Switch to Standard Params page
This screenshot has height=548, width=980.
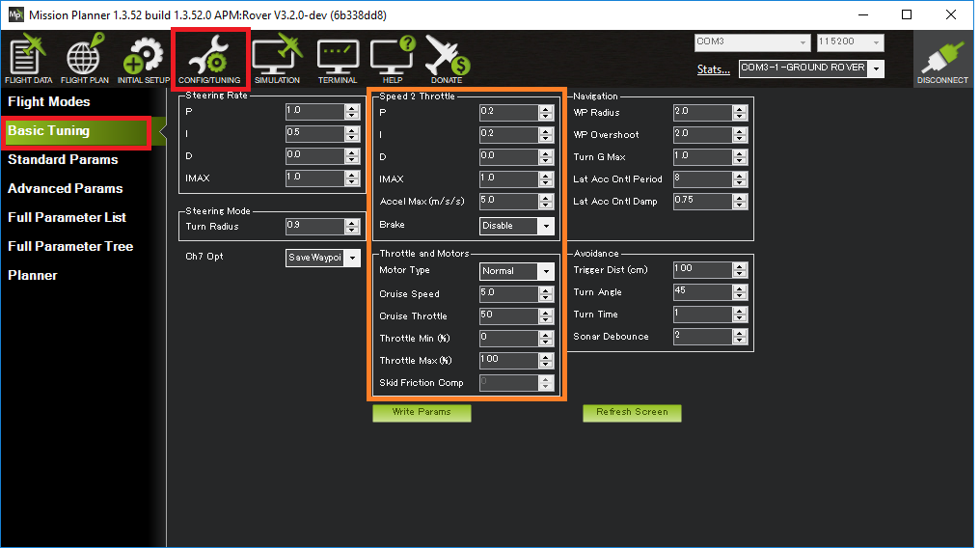pyautogui.click(x=63, y=159)
